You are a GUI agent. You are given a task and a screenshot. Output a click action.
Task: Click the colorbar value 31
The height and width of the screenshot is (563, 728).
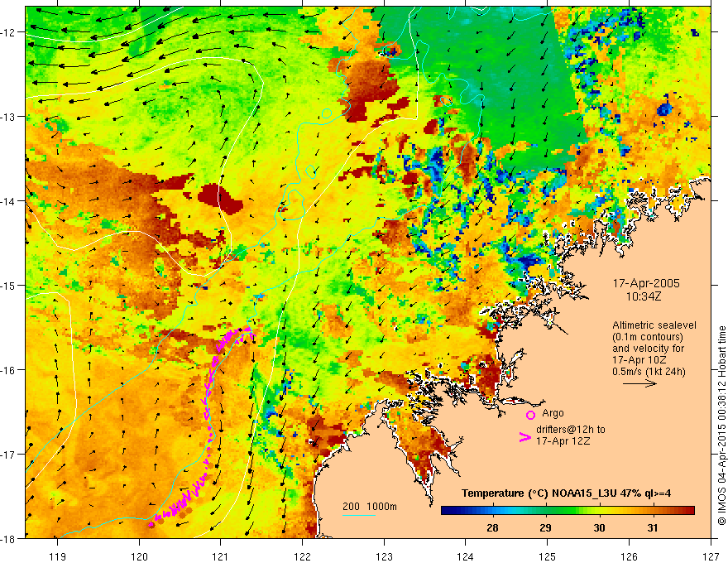[x=653, y=527]
